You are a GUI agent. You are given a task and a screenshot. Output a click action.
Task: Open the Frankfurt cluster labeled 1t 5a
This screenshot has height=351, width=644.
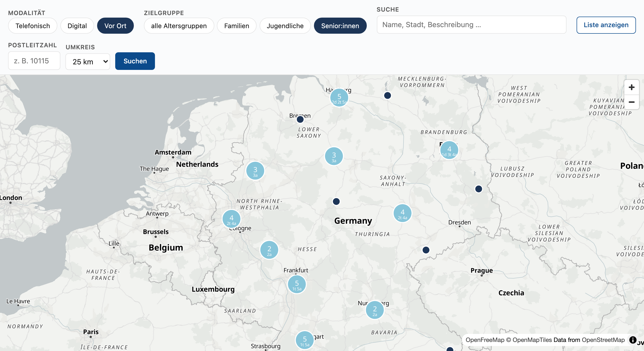297,284
